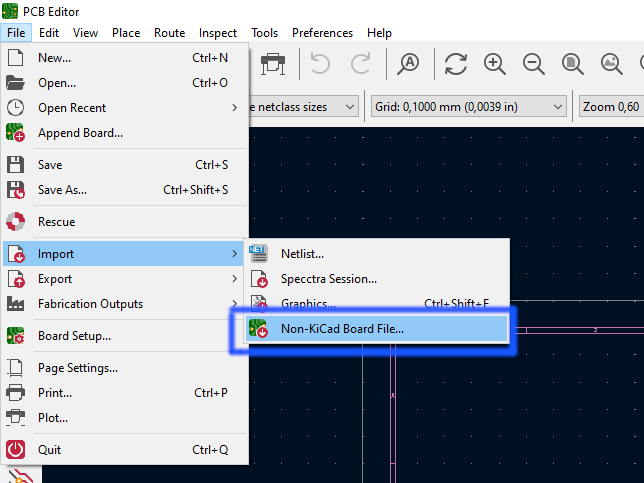
Task: Click the Plot plotter icon in File menu
Action: tap(15, 418)
